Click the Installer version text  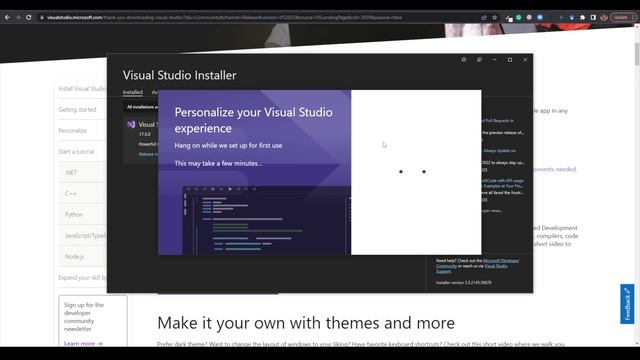pyautogui.click(x=464, y=282)
